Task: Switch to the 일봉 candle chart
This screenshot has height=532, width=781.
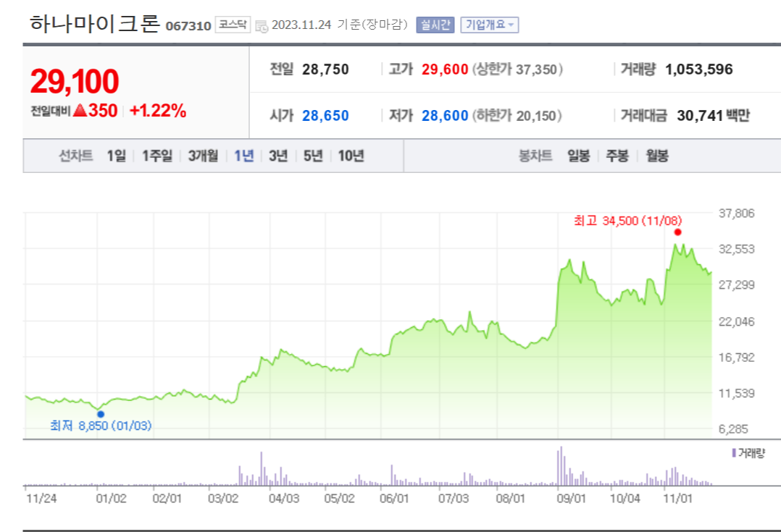Action: 579,156
